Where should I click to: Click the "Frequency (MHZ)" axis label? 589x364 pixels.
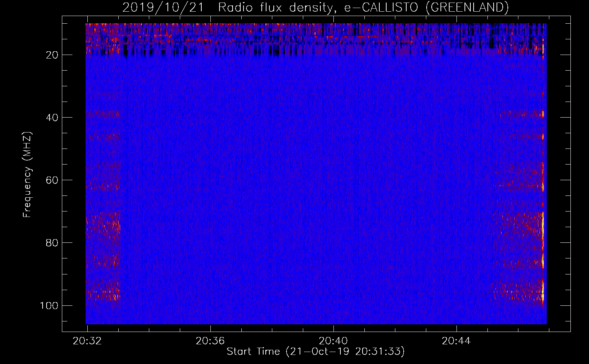tap(27, 174)
